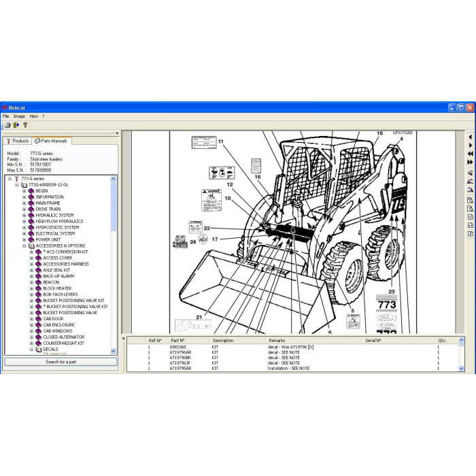Open the Image menu

19,116
